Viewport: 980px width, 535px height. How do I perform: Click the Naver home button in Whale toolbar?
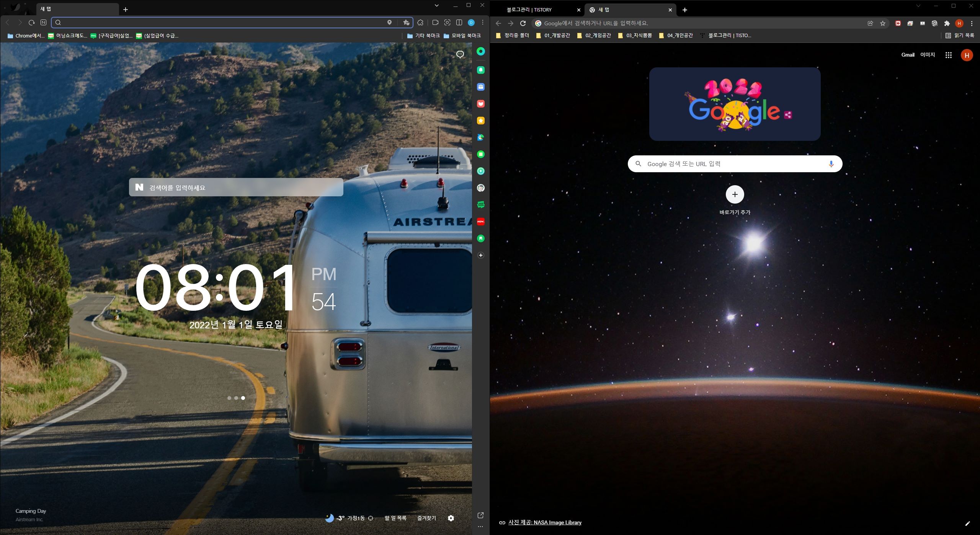coord(43,23)
